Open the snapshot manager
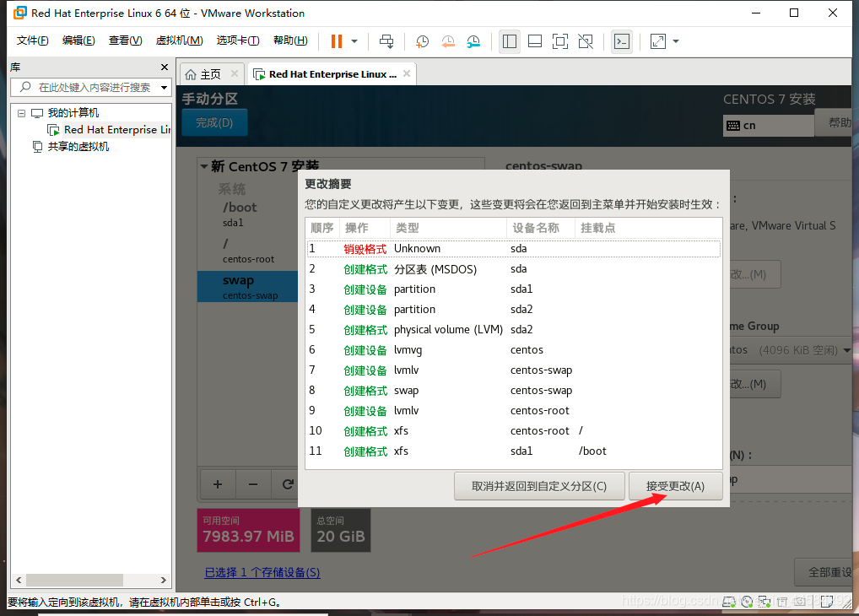Screen dimensions: 859x616 (x=473, y=41)
